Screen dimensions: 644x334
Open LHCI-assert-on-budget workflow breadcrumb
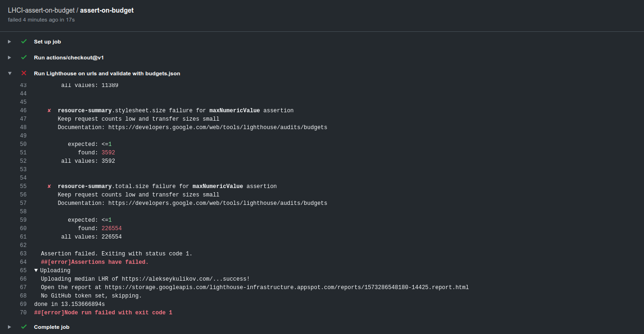tap(41, 10)
